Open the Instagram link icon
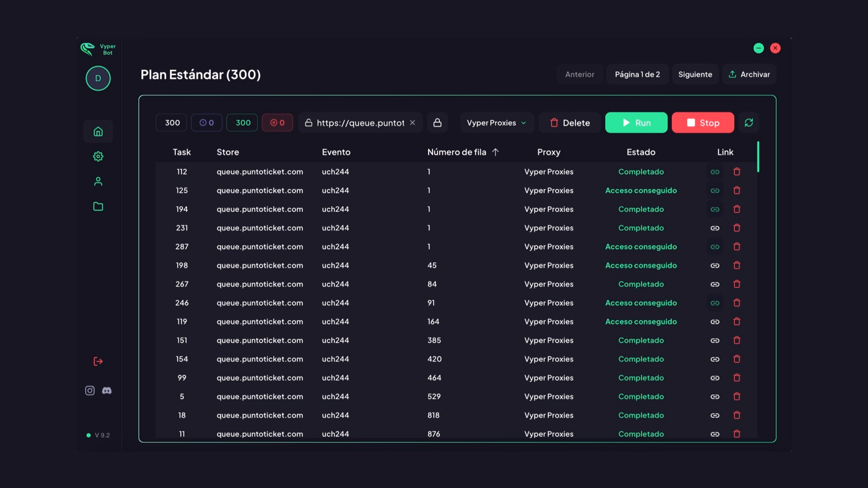The height and width of the screenshot is (488, 868). [x=90, y=391]
